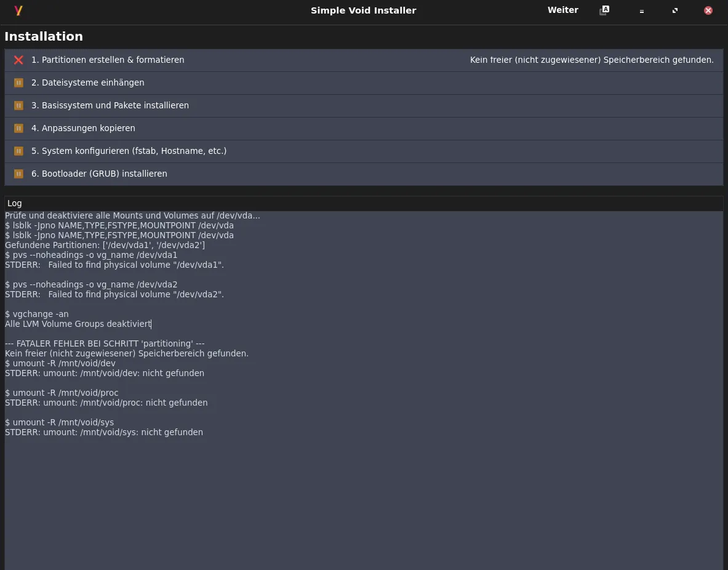Click pause icon next to Bootloader (GRUB)
728x570 pixels.
tap(18, 174)
